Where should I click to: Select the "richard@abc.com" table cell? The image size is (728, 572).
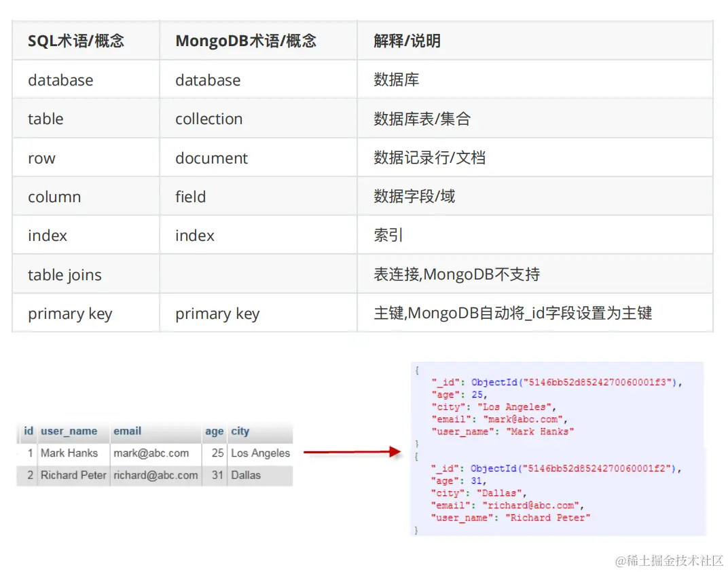[x=156, y=475]
